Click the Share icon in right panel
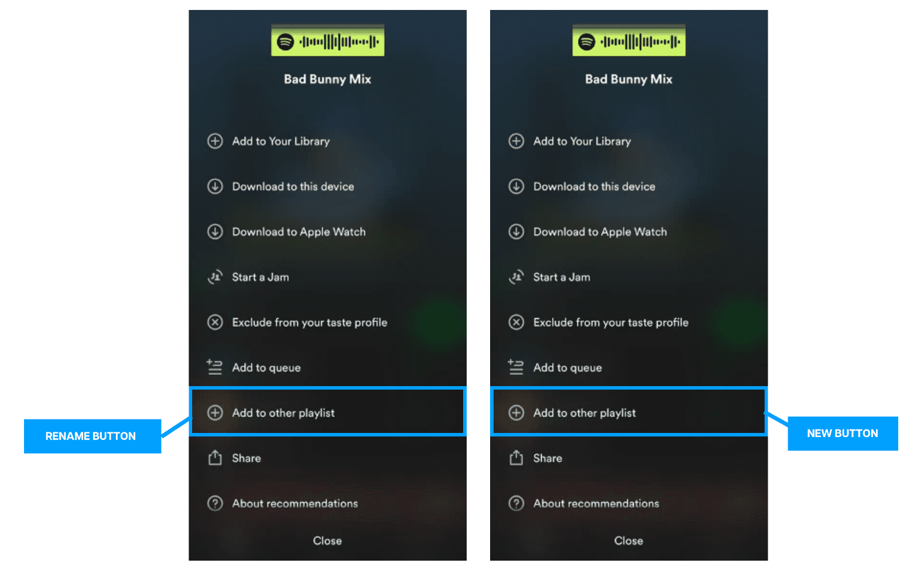This screenshot has height=580, width=924. point(516,458)
